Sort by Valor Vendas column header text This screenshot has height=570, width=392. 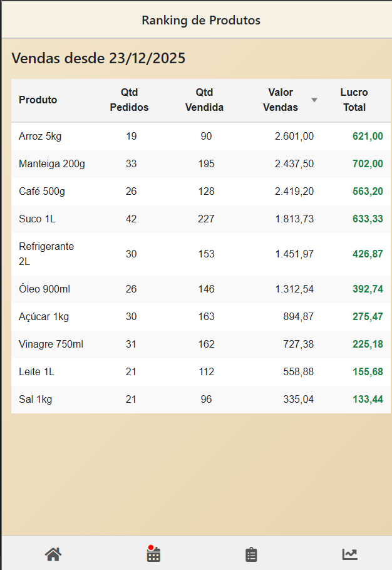[x=281, y=100]
